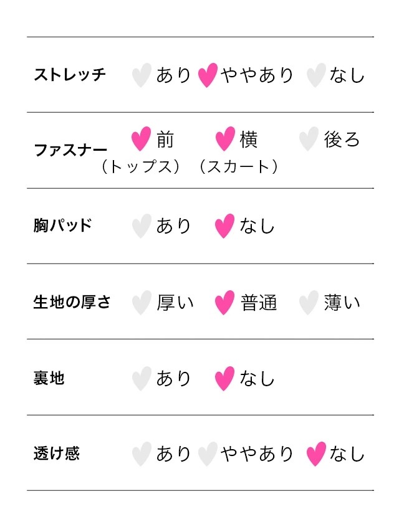This screenshot has width=399, height=532.
Task: Select pink heart next to 前 in ファスナー row
Action: [x=141, y=139]
